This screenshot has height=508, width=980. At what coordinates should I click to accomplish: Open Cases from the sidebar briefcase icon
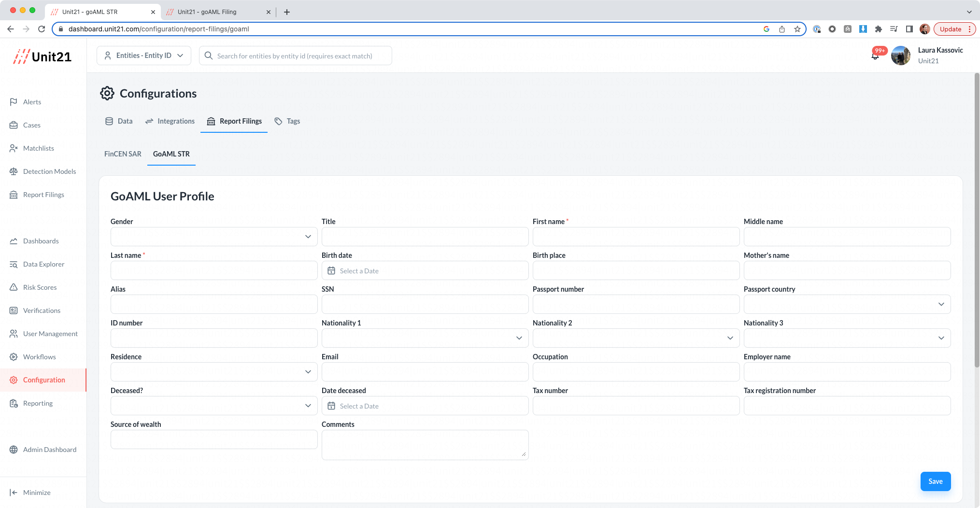(x=14, y=125)
